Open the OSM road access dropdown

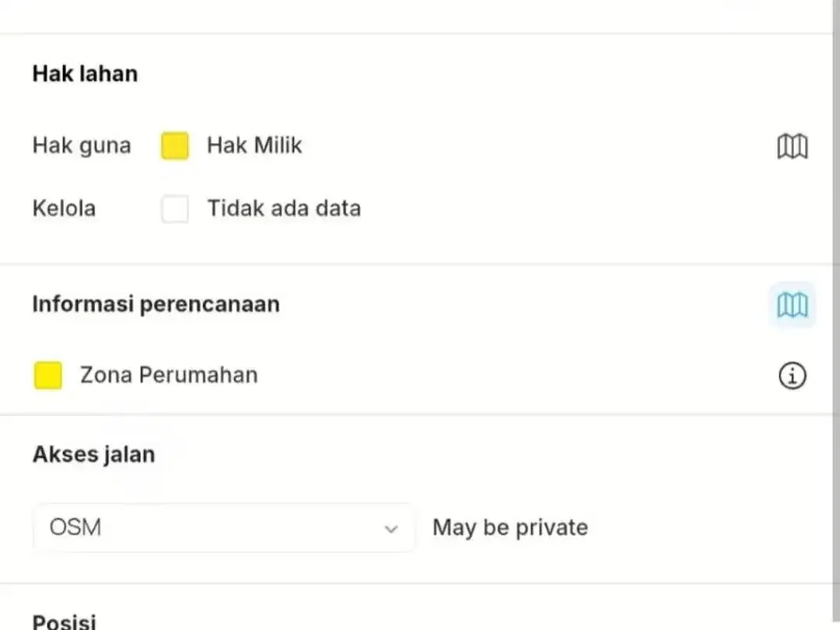point(223,527)
